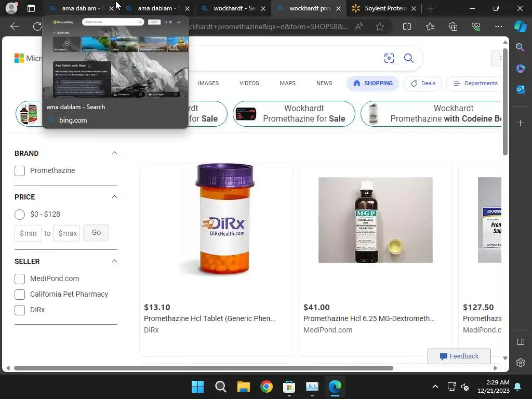Launch Google Chrome from taskbar
The width and height of the screenshot is (532, 399).
267,387
